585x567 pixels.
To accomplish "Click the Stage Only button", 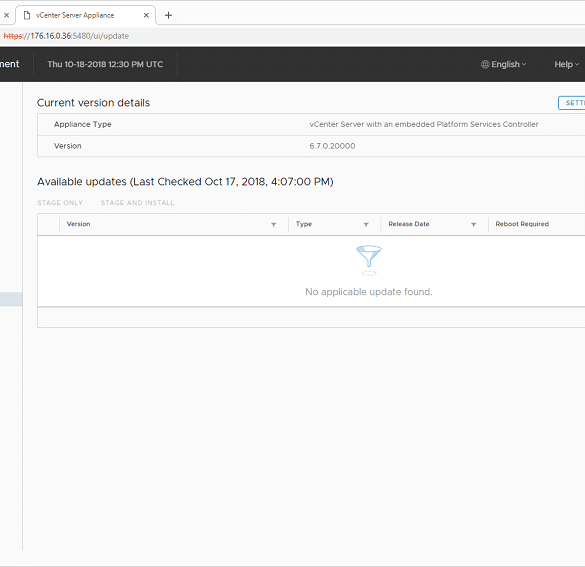I will coord(60,203).
